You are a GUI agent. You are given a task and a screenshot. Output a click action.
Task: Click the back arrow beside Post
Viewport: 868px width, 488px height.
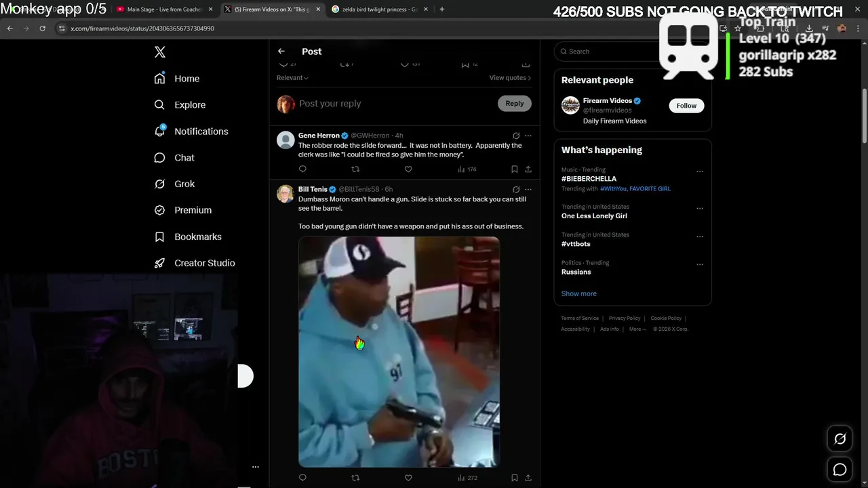pos(281,52)
